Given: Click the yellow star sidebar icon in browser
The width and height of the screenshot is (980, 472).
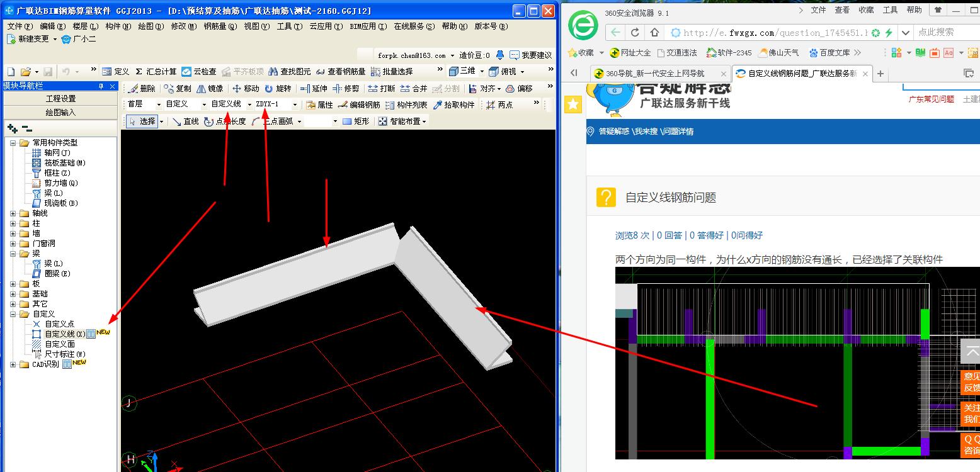Looking at the screenshot, I should pos(573,104).
